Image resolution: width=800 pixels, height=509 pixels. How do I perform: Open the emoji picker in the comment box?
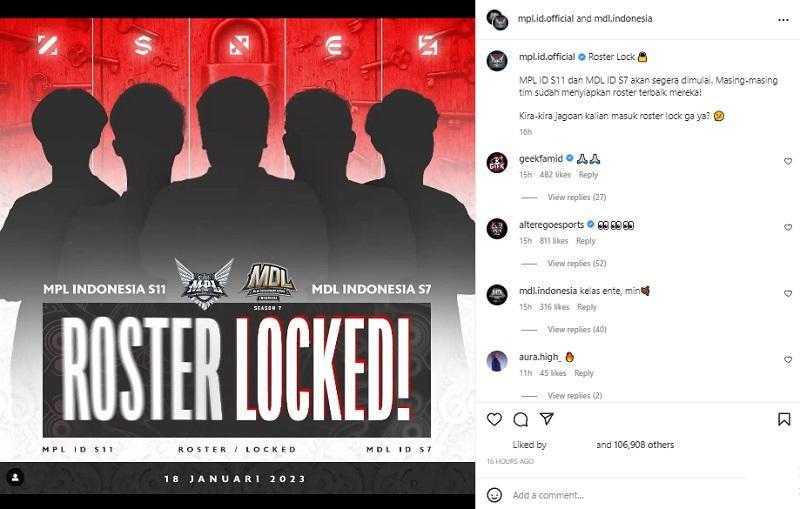(494, 495)
